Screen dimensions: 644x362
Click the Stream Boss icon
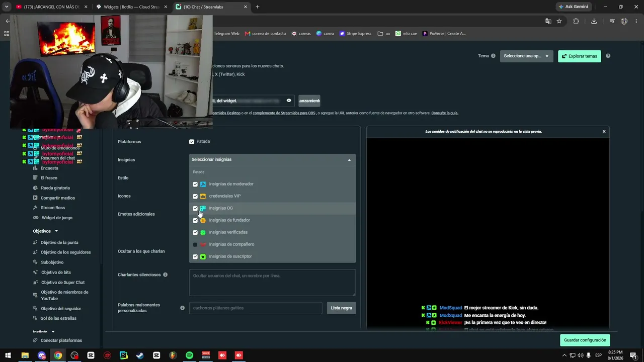point(35,208)
